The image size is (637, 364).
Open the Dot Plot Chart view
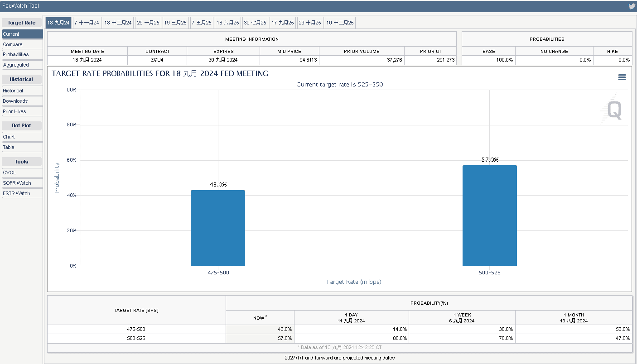coord(22,137)
